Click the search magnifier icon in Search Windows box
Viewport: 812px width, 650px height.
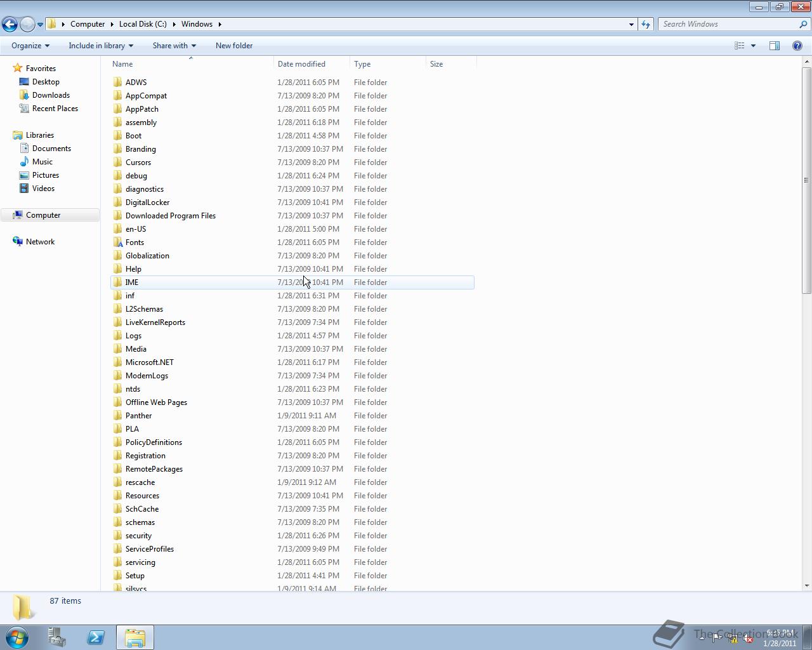(x=803, y=24)
